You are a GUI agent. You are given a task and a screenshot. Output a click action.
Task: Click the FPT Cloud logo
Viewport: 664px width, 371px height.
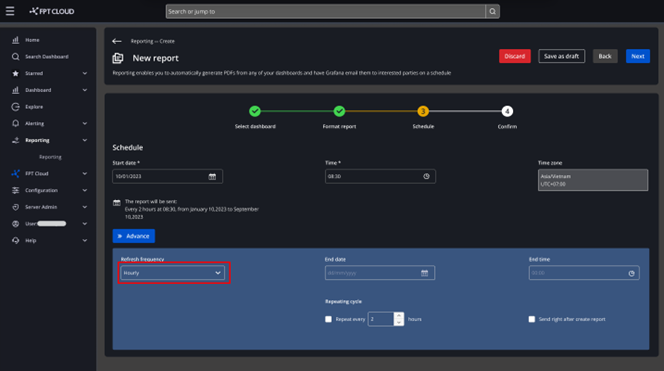[x=52, y=11]
